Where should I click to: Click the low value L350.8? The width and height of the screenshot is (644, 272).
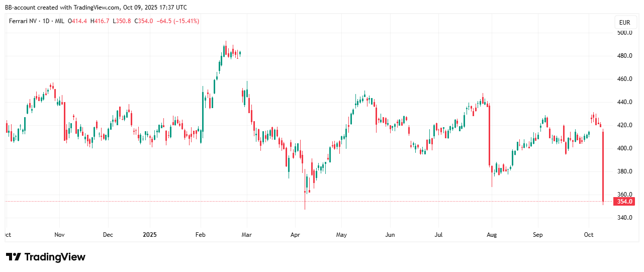(x=122, y=21)
